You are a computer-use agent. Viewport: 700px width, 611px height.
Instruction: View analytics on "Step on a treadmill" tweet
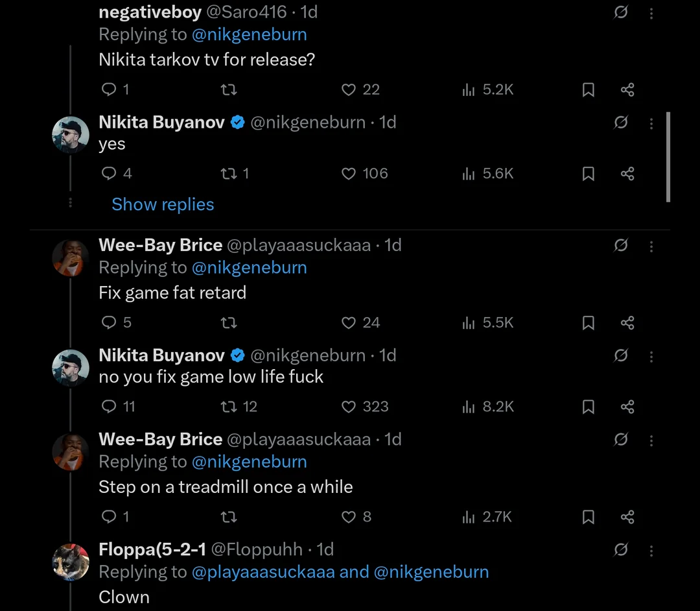point(469,517)
